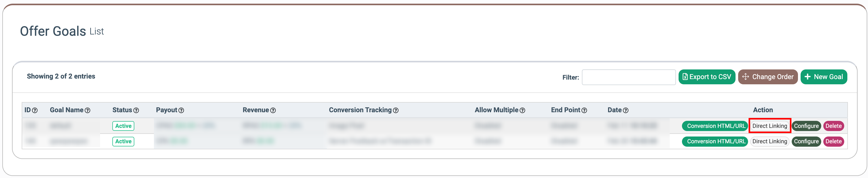Configure the second goal row
The width and height of the screenshot is (868, 178).
[806, 142]
